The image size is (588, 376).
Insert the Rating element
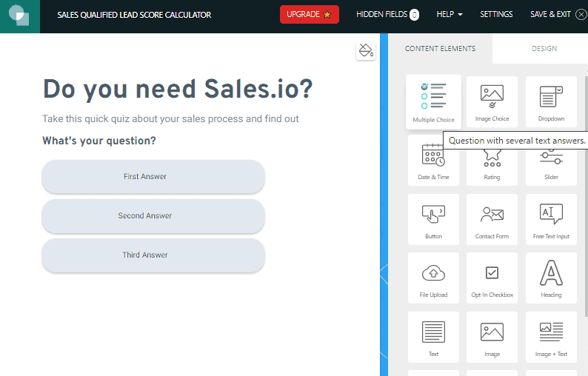492,167
